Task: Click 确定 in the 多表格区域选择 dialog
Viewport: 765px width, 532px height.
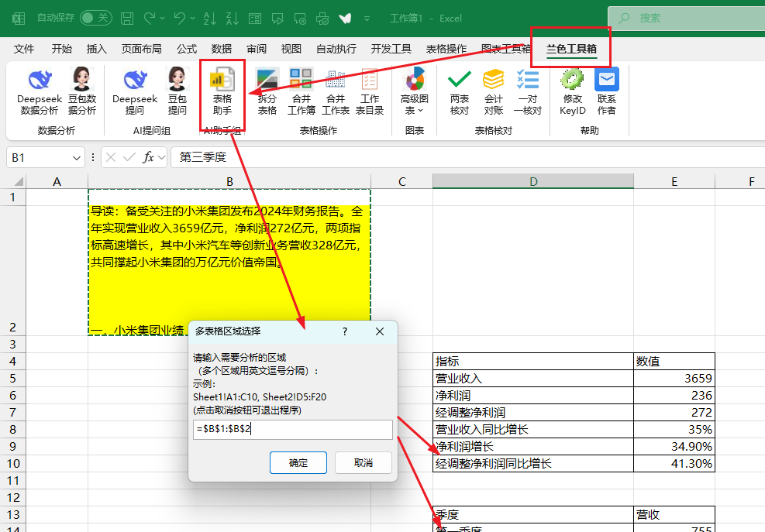Action: click(x=298, y=462)
